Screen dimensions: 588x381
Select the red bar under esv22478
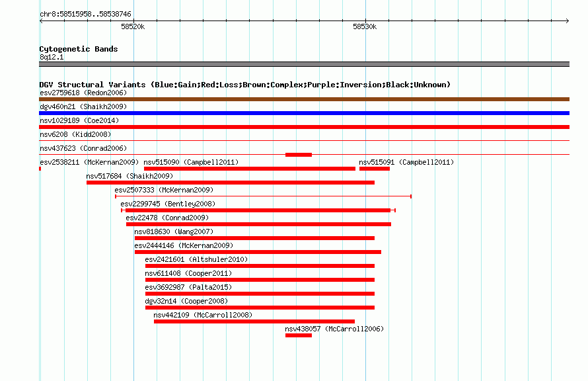click(x=258, y=224)
